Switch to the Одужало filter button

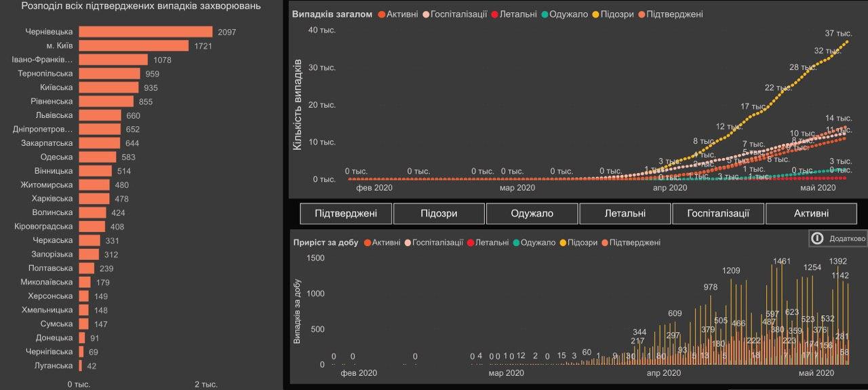point(532,214)
